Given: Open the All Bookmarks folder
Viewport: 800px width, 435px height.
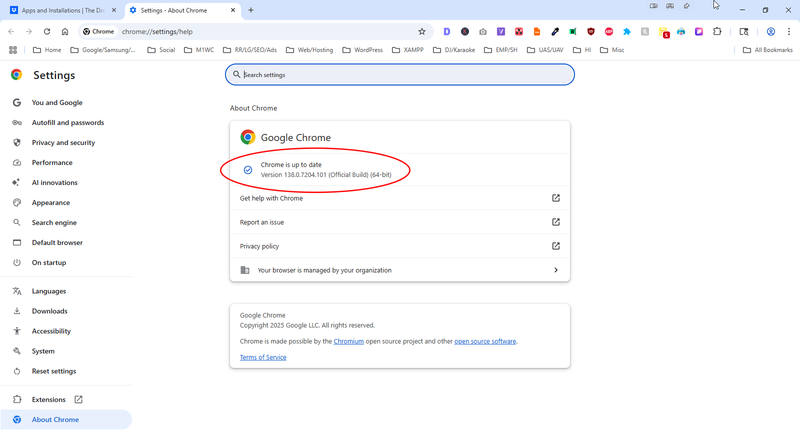Looking at the screenshot, I should coord(768,50).
